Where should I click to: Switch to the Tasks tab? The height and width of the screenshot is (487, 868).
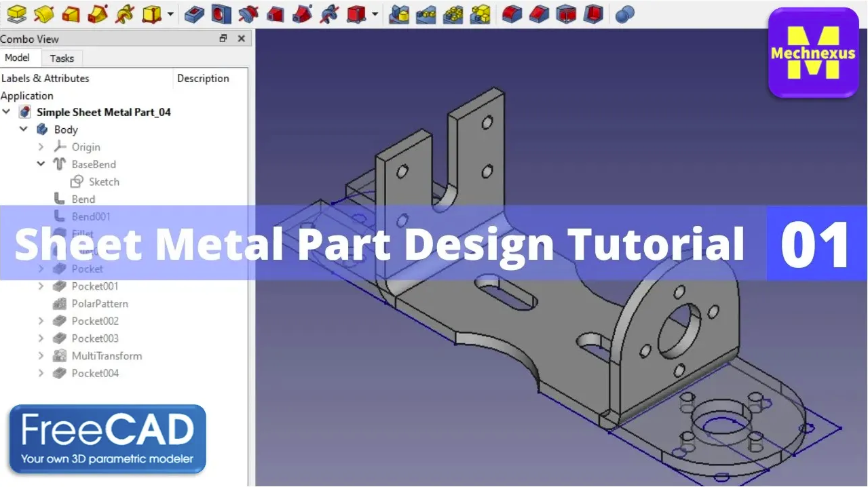pyautogui.click(x=62, y=58)
